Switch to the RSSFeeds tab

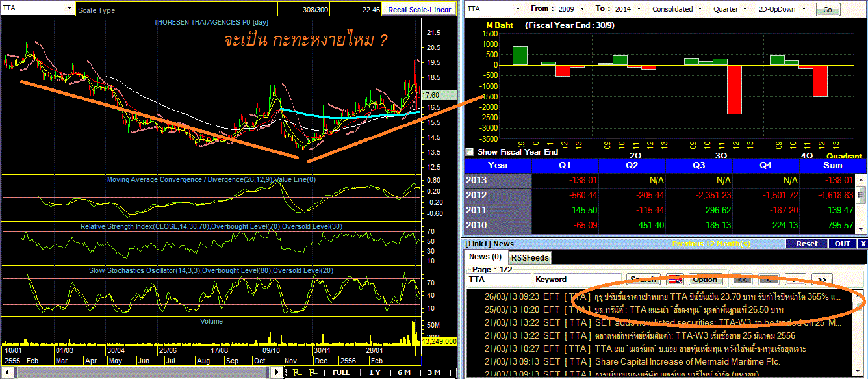click(x=529, y=257)
